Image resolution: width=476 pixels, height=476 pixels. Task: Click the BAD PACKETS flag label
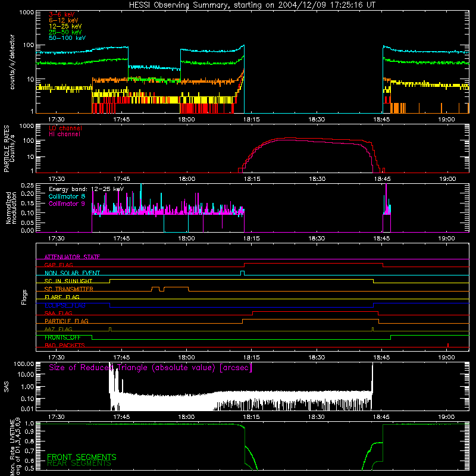tap(64, 345)
